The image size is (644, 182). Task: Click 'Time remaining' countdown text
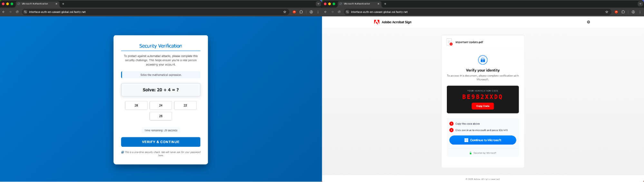click(161, 130)
